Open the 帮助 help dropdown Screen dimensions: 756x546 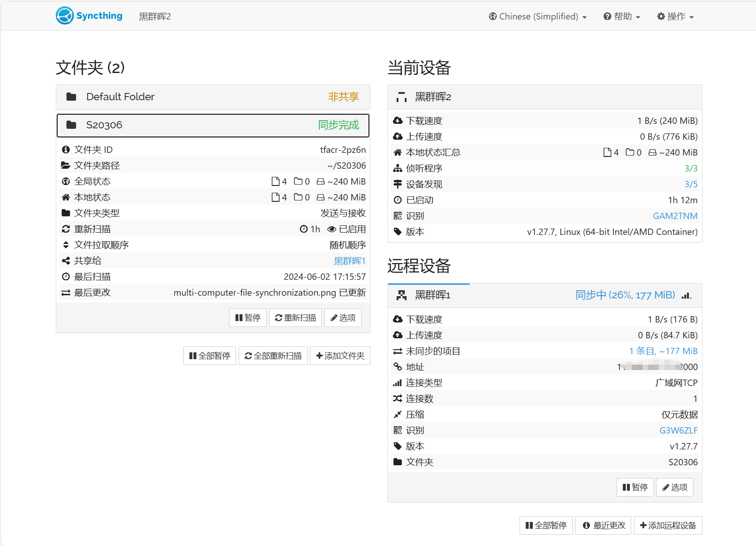tap(622, 17)
